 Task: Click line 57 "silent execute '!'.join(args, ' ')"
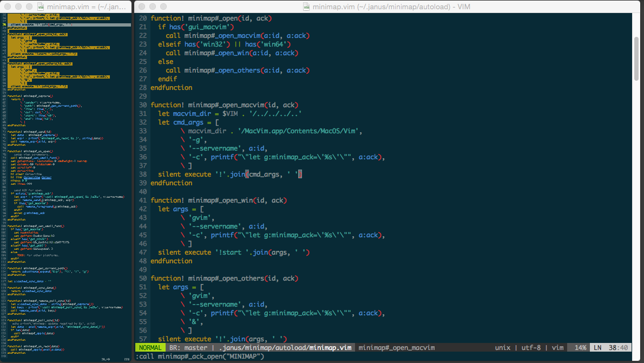click(x=222, y=339)
